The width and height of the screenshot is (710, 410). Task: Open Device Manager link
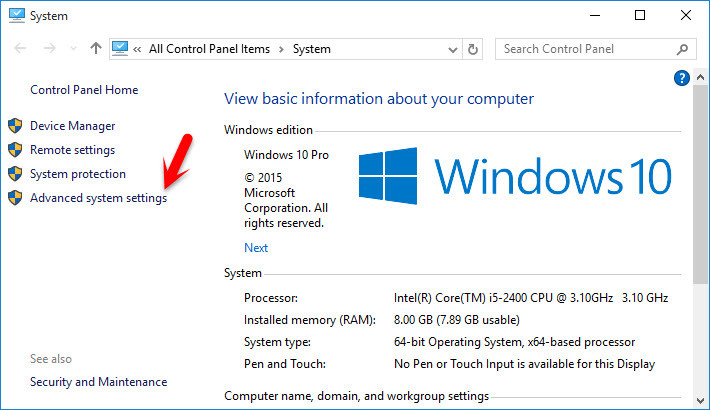(72, 126)
